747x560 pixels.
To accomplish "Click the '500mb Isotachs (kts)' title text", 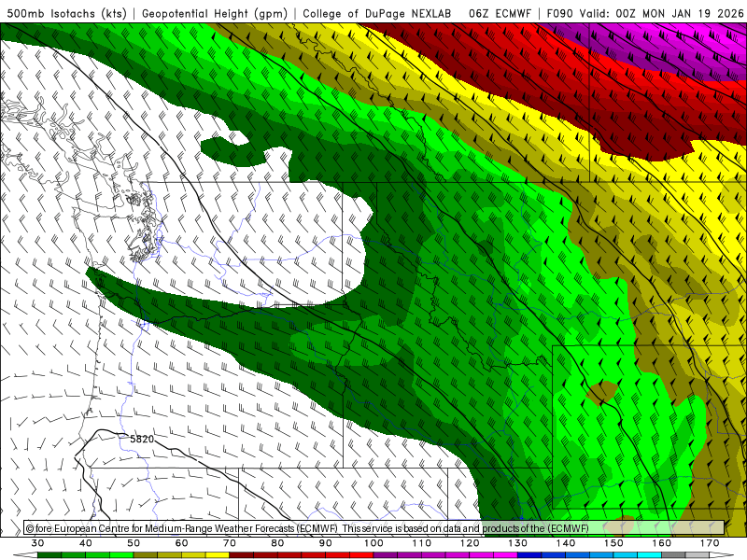I will pos(66,13).
